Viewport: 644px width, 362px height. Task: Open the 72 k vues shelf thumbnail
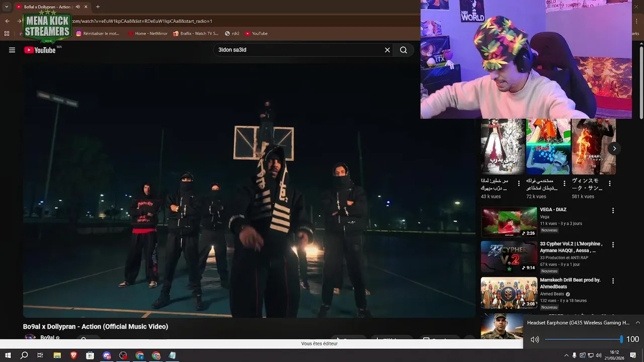[548, 146]
